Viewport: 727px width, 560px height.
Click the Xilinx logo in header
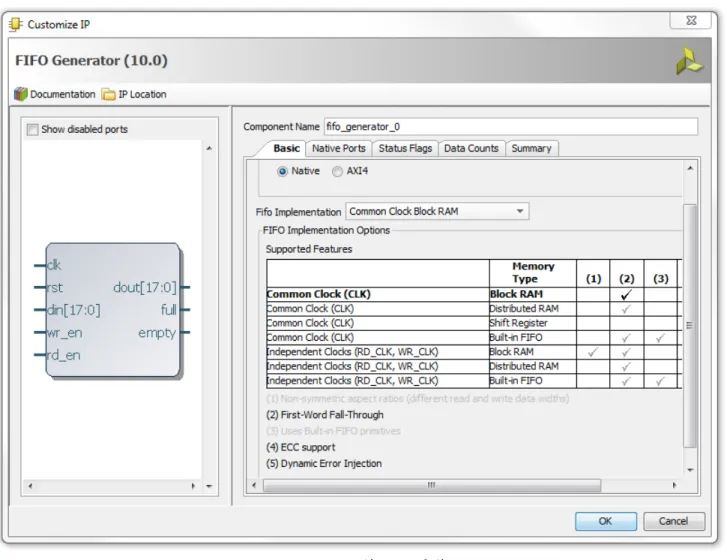[x=689, y=61]
